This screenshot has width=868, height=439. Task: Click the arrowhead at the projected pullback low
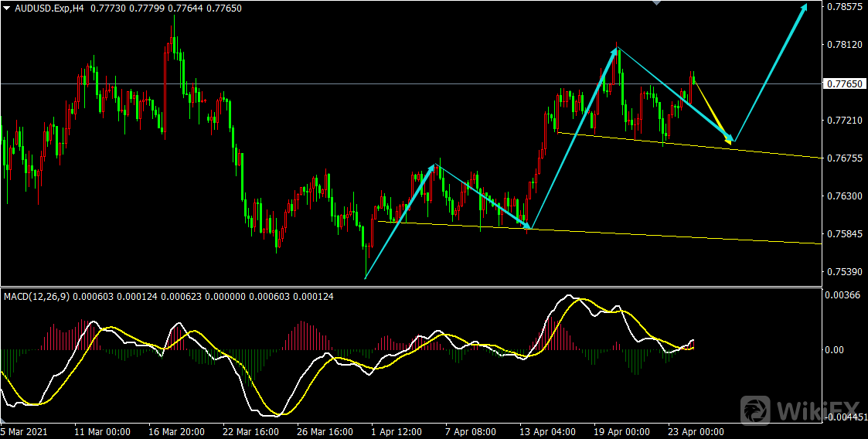coord(729,139)
